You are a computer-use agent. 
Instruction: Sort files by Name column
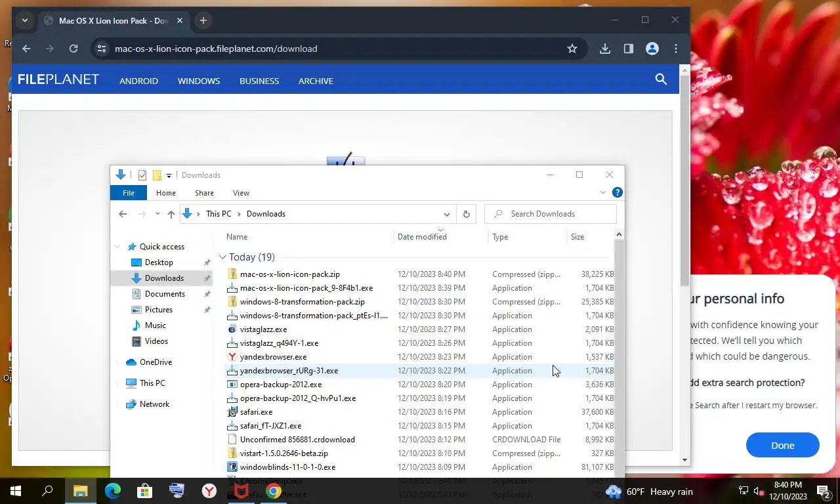pyautogui.click(x=237, y=237)
